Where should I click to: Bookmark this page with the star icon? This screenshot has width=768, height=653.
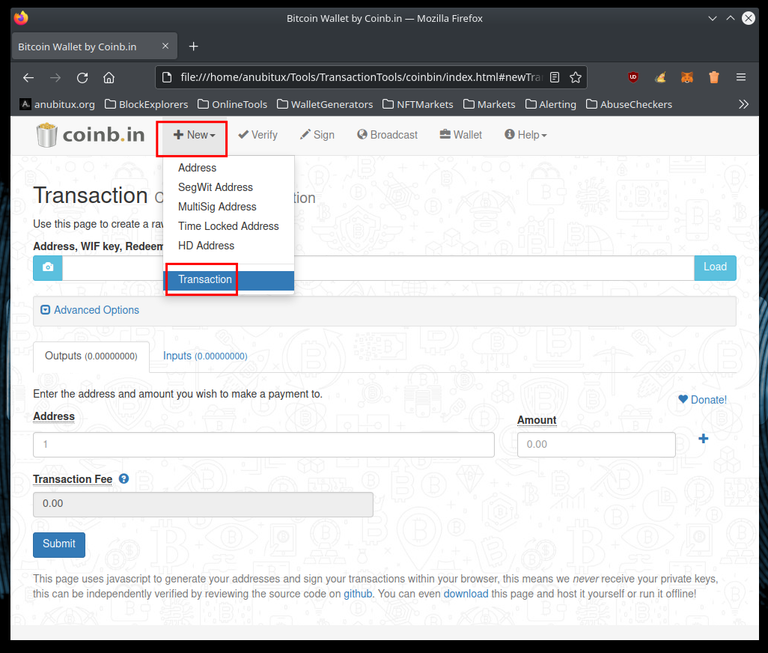tap(576, 77)
